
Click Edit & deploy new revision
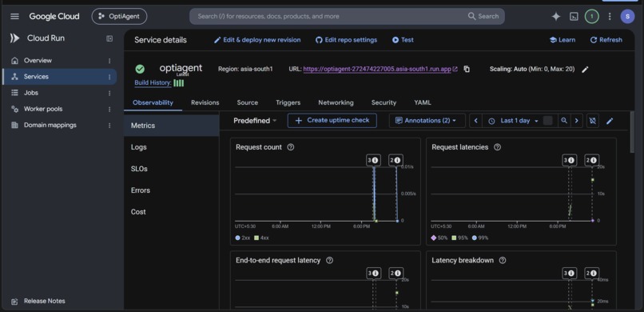click(x=257, y=40)
